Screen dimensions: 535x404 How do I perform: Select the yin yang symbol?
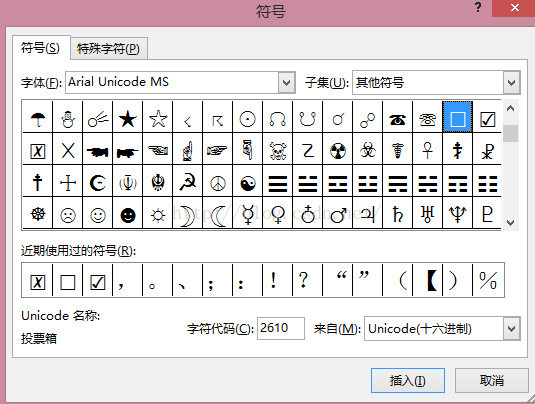[248, 183]
